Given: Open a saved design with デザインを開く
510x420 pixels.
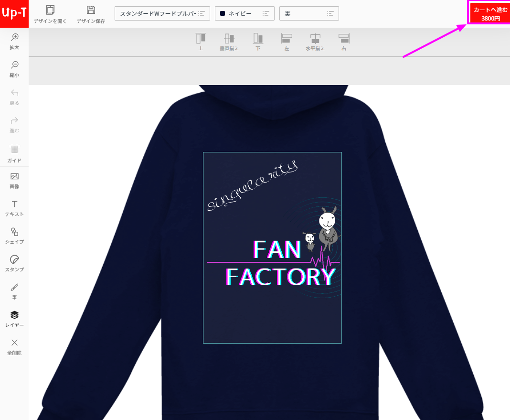Looking at the screenshot, I should (50, 13).
